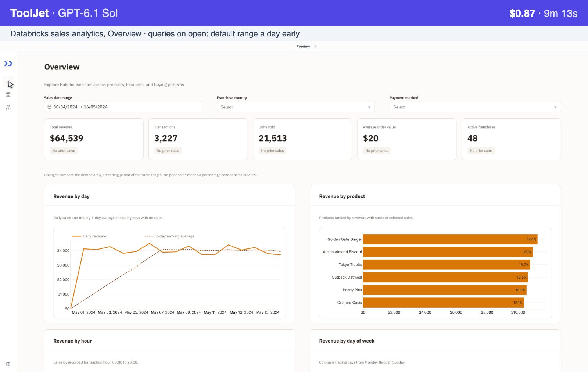The height and width of the screenshot is (372, 588).
Task: Click the Revenue by day of week title
Action: (x=347, y=341)
